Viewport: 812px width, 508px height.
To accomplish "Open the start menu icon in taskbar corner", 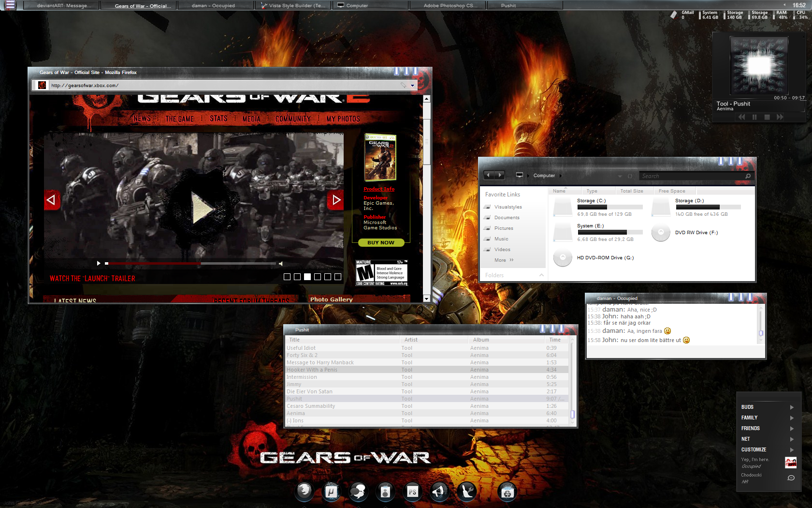I will 10,5.
